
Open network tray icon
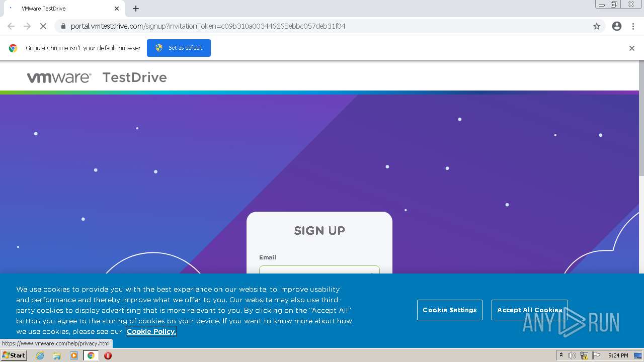tap(584, 355)
